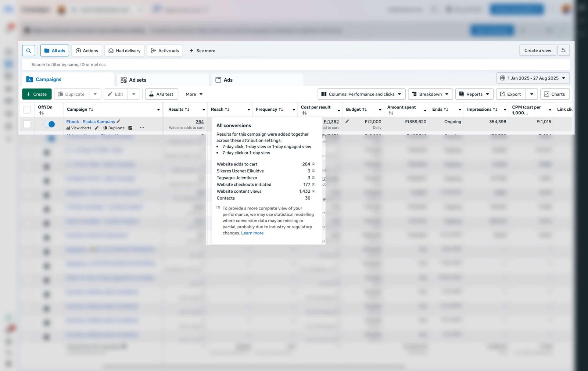Image resolution: width=588 pixels, height=371 pixels.
Task: Click the search magnifier icon button
Action: pos(29,51)
